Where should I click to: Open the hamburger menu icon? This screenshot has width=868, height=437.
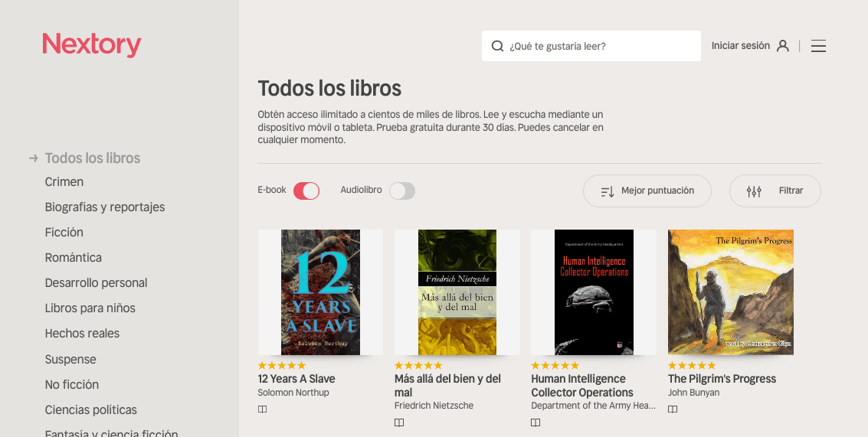(818, 46)
